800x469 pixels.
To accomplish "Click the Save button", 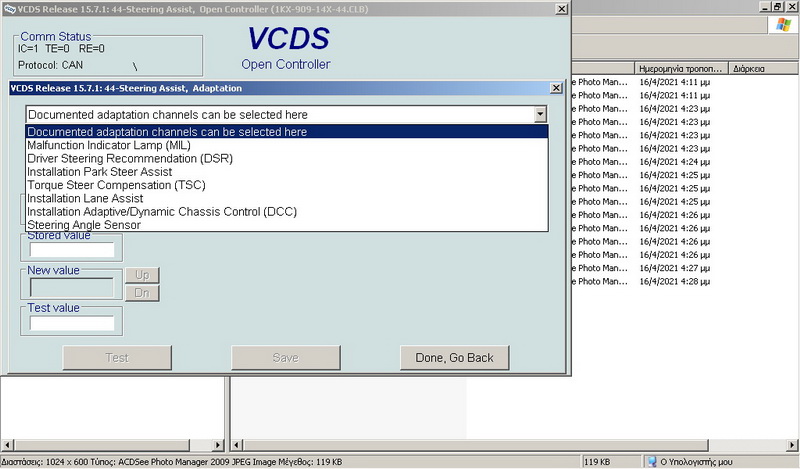I will point(285,358).
